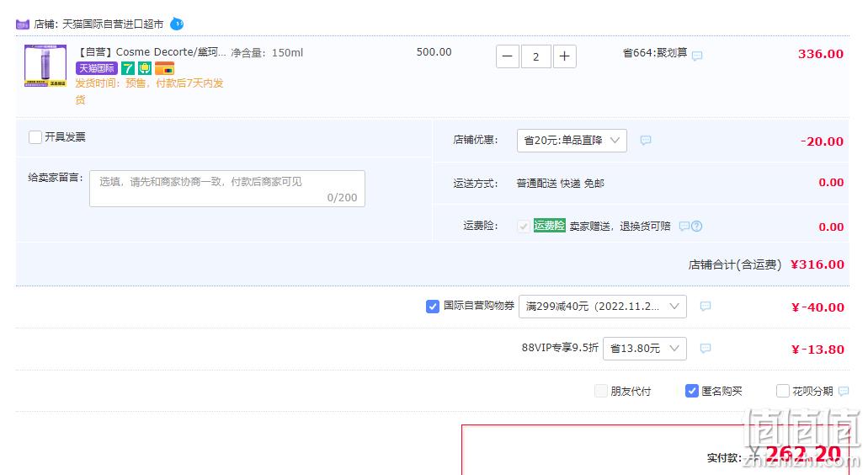
Task: Tick the 开具发票 invoice checkbox
Action: [35, 137]
